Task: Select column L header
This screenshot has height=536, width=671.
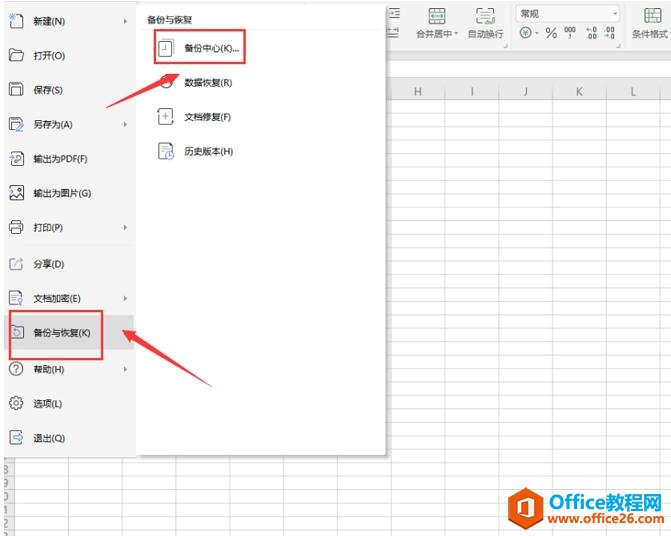Action: (x=633, y=91)
